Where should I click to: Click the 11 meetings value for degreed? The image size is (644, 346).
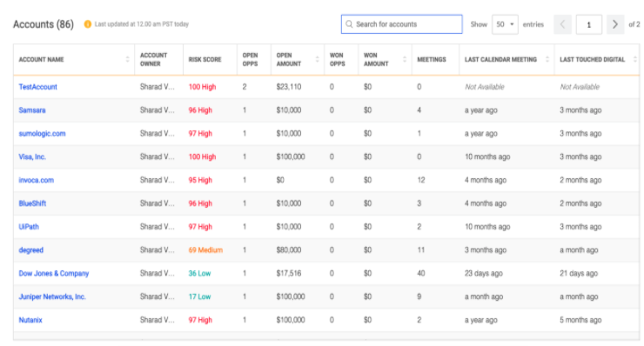(421, 250)
